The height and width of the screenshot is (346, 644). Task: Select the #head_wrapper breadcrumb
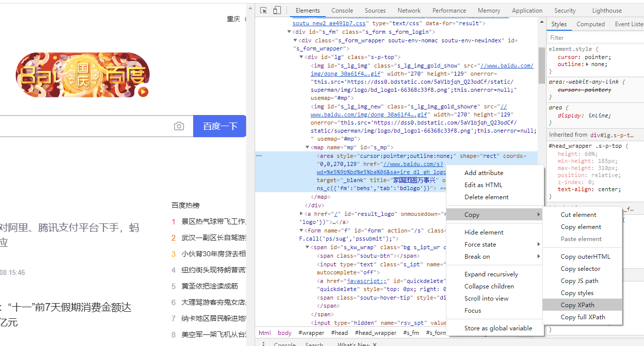click(x=375, y=333)
